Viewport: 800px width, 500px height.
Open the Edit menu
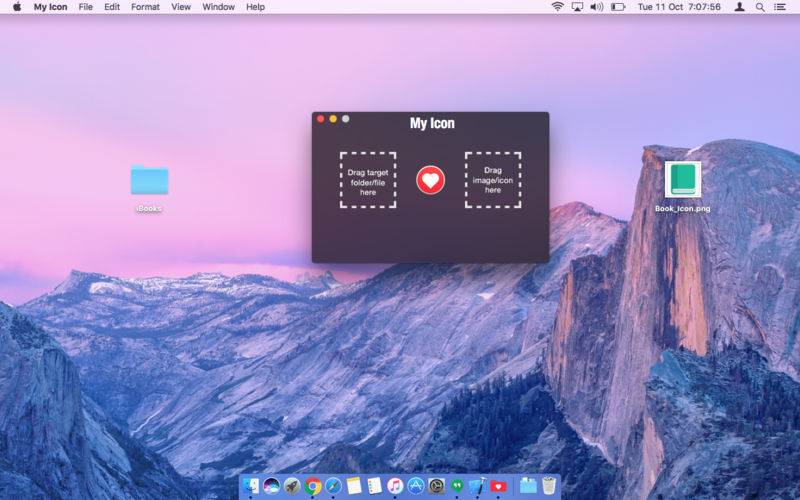pos(112,7)
